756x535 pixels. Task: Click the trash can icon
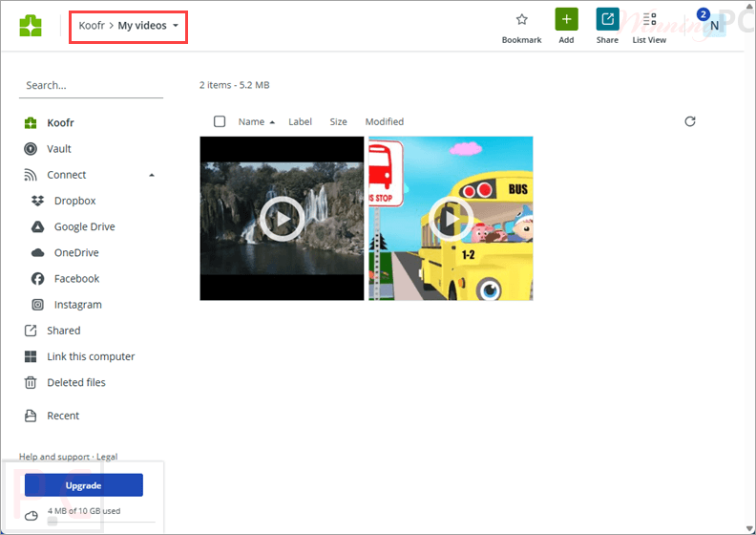tap(31, 382)
